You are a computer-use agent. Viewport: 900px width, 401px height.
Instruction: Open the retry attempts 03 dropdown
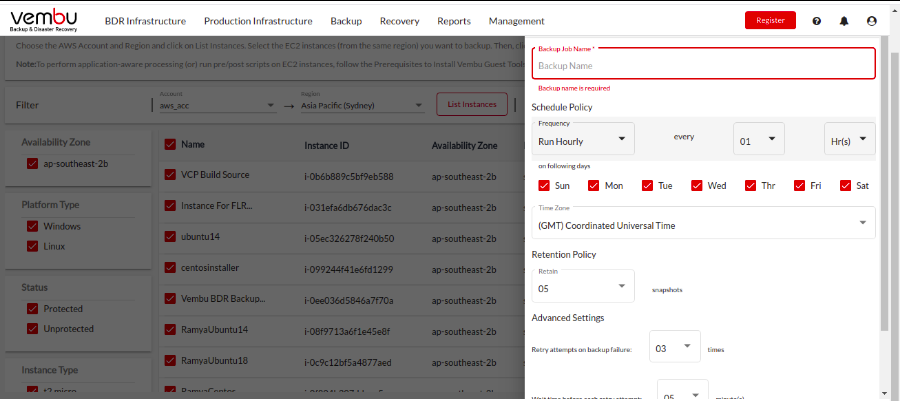[x=675, y=347]
